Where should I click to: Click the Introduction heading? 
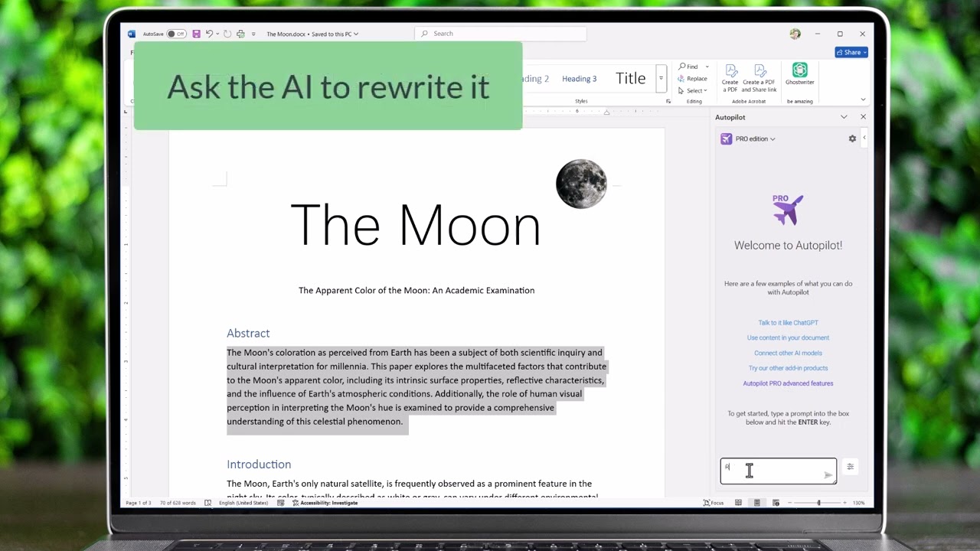tap(259, 465)
